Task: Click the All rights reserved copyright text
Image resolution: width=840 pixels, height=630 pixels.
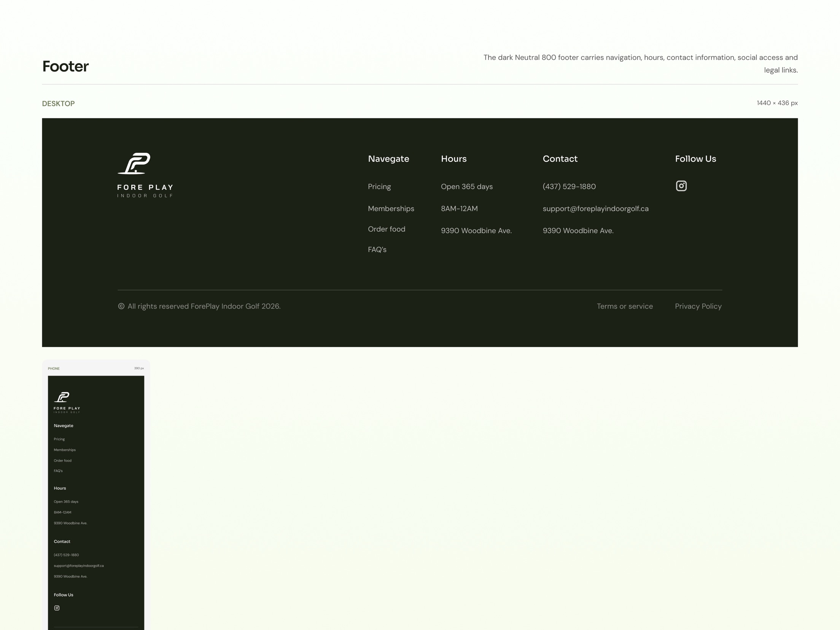Action: [204, 306]
